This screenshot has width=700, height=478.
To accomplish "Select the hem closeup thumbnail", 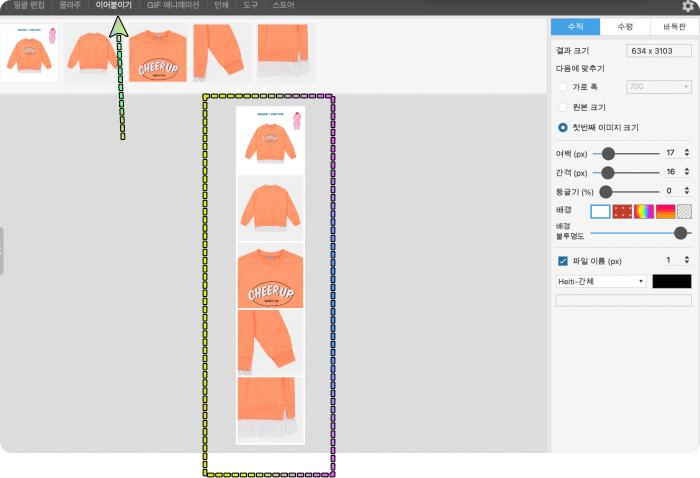I will [287, 53].
